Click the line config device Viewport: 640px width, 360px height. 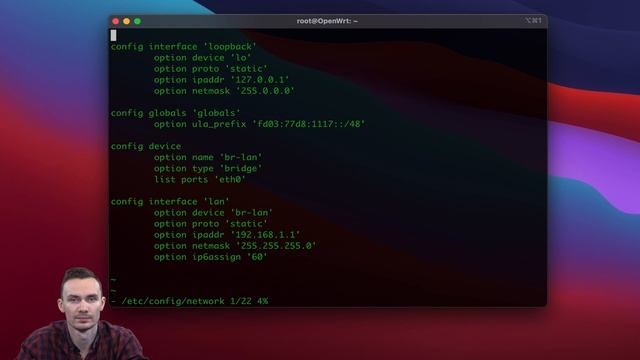pyautogui.click(x=146, y=146)
